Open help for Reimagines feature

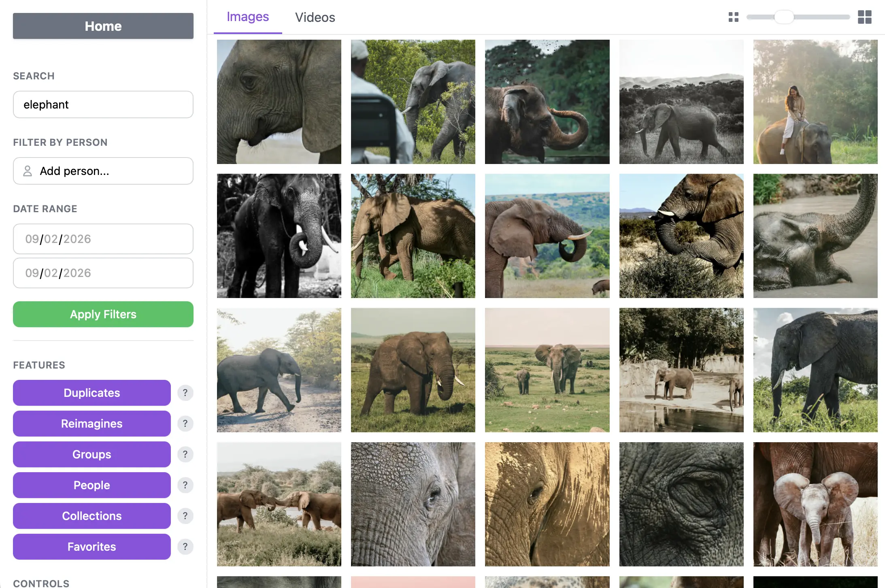pyautogui.click(x=185, y=424)
